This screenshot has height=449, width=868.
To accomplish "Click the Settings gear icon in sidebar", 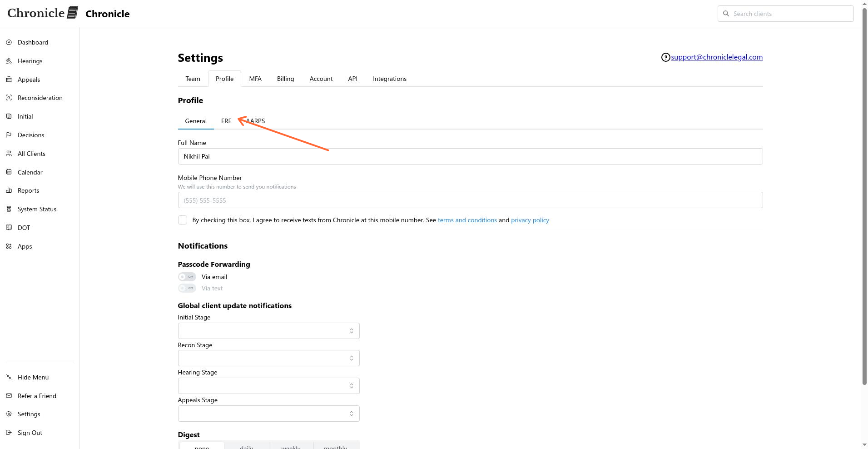I will tap(9, 414).
